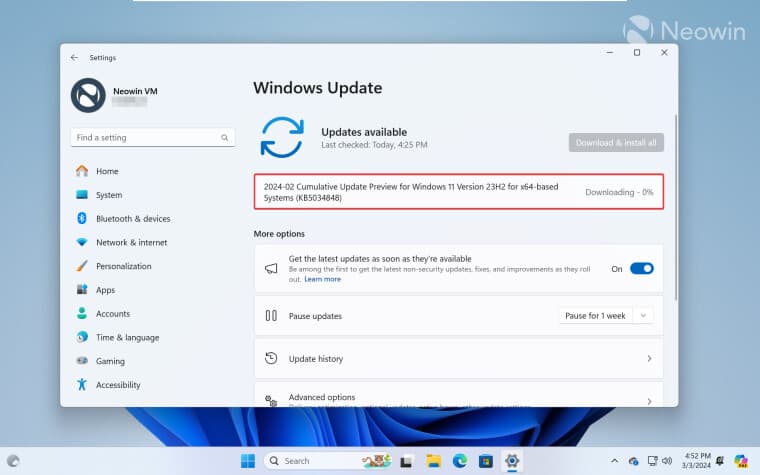Screen dimensions: 760x475
Task: Click the magnifier icon in Find a setting
Action: coord(224,138)
